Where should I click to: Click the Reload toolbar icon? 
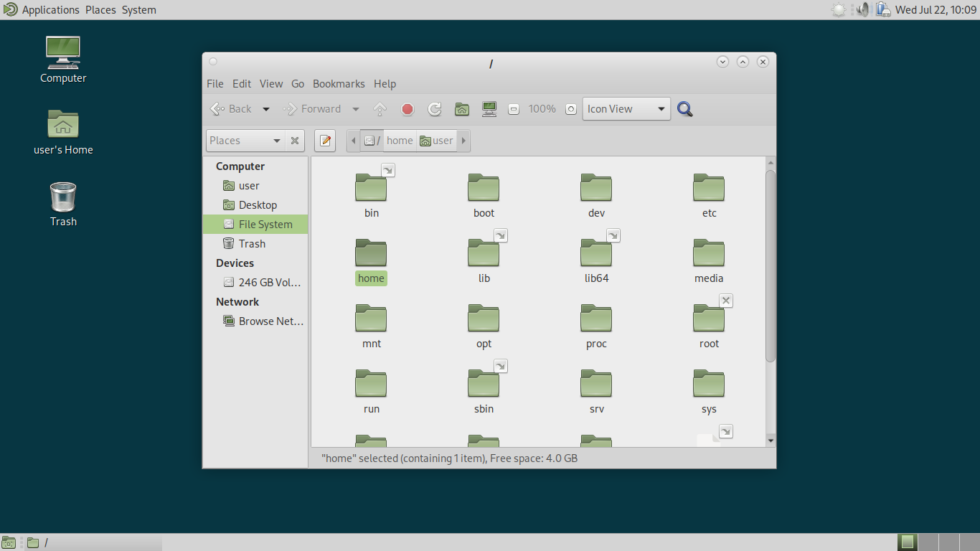pos(435,109)
